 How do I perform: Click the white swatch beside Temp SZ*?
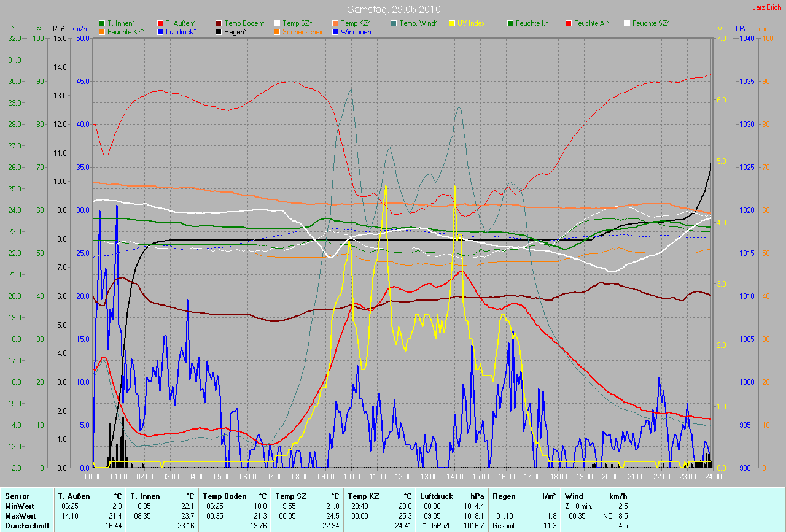pyautogui.click(x=277, y=23)
